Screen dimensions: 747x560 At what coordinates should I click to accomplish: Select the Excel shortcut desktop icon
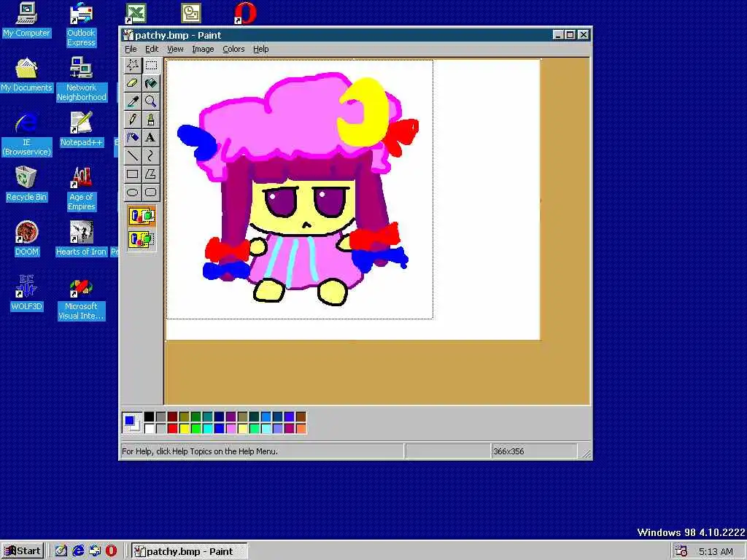[136, 13]
